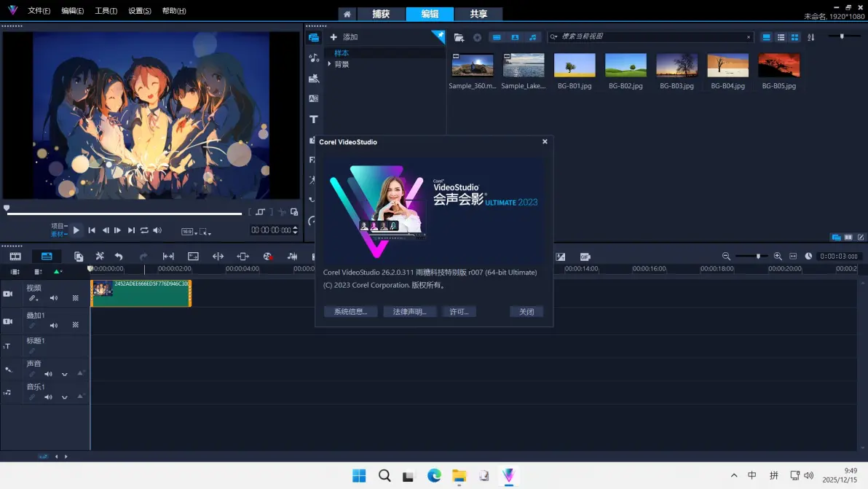Click fit project in timeline window icon

coord(793,256)
